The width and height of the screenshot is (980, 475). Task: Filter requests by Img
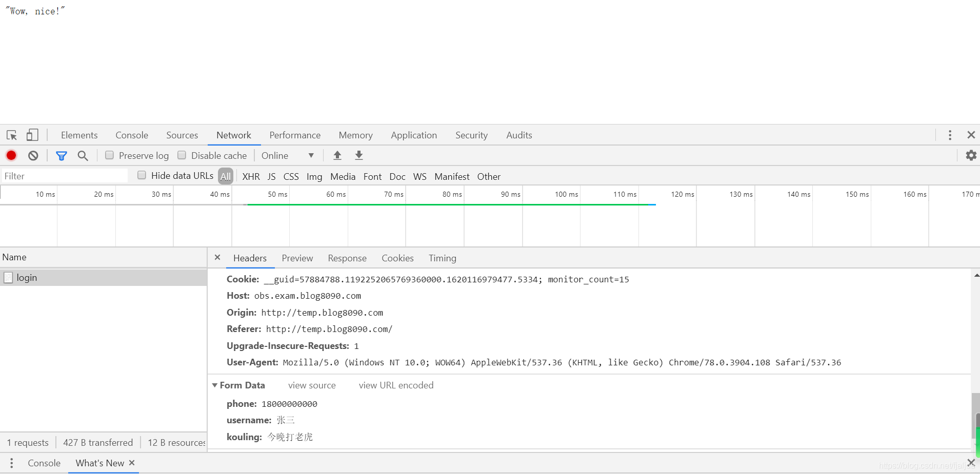click(x=314, y=177)
